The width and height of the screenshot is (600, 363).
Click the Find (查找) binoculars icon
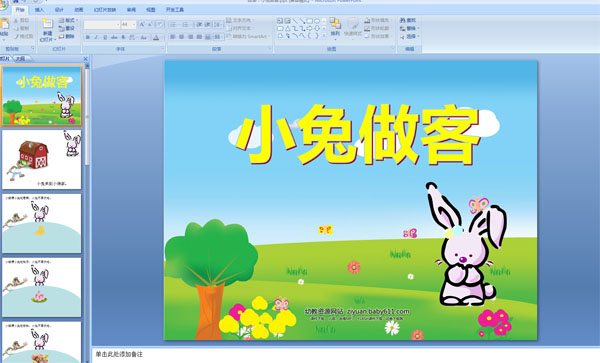[403, 20]
